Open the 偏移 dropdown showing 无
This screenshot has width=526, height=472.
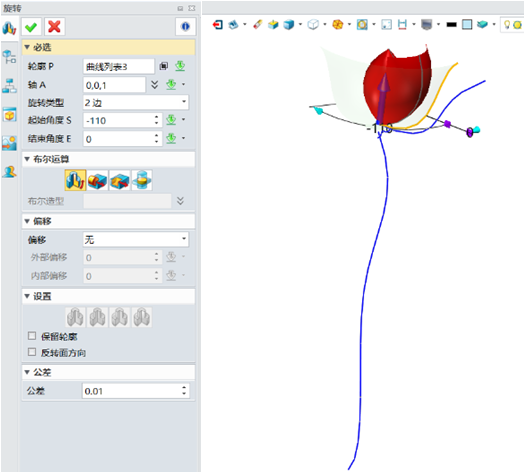point(136,240)
